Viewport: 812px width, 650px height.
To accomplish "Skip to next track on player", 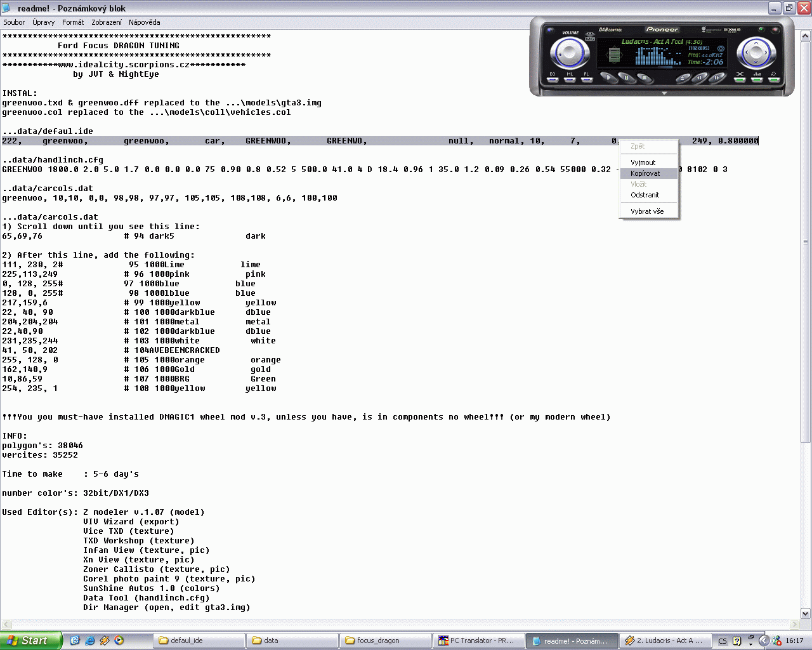I will tap(717, 78).
